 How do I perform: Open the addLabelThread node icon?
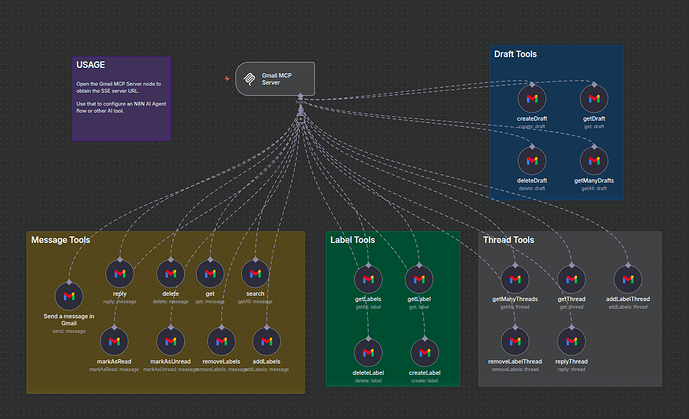pyautogui.click(x=628, y=279)
